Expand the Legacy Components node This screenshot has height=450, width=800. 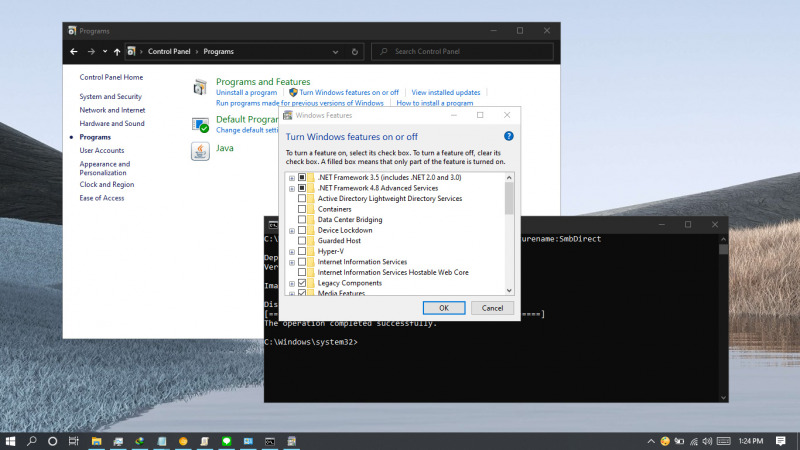(x=292, y=284)
